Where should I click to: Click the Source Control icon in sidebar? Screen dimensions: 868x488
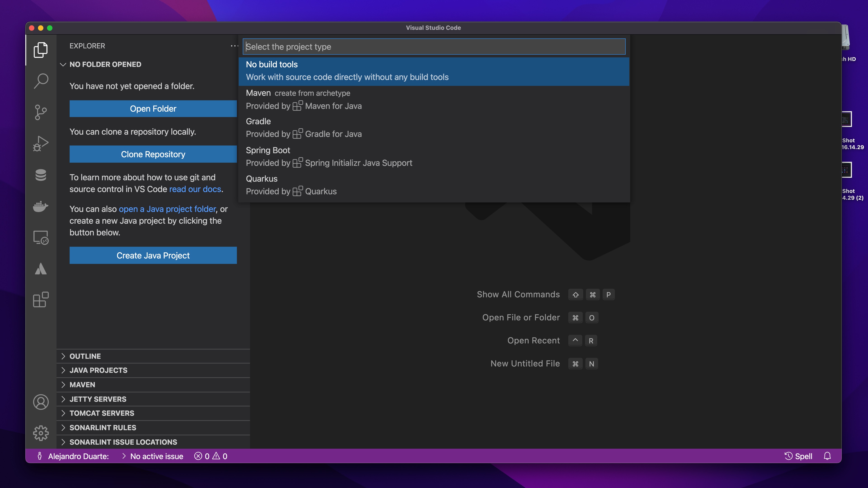coord(40,112)
